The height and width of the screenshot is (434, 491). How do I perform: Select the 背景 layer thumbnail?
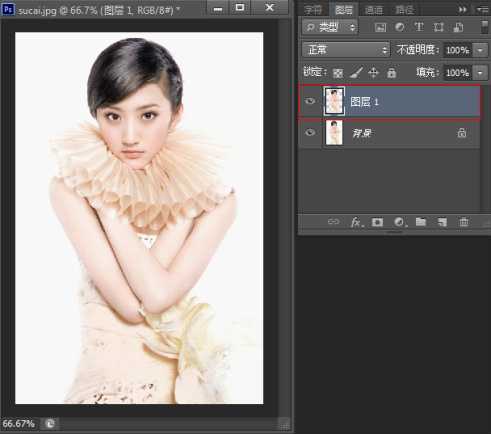pyautogui.click(x=334, y=133)
